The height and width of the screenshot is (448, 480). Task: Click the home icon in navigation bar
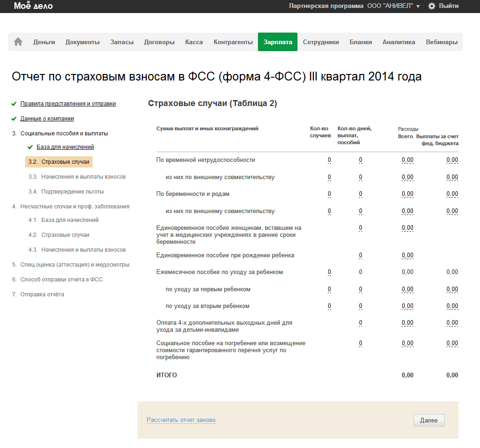18,42
